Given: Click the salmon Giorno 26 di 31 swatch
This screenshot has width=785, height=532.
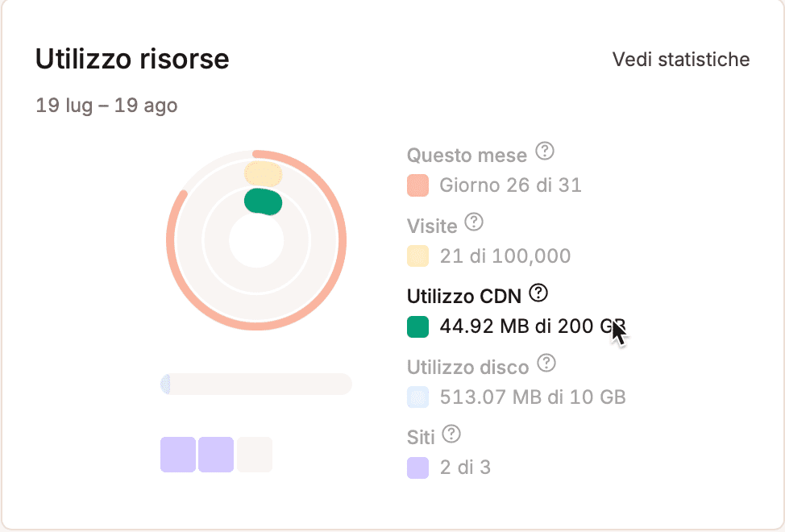Looking at the screenshot, I should point(417,185).
